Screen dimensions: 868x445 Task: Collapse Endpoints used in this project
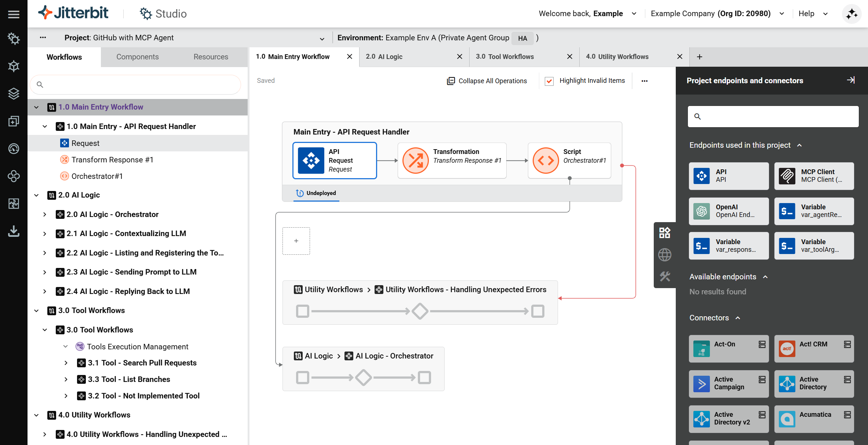tap(799, 145)
